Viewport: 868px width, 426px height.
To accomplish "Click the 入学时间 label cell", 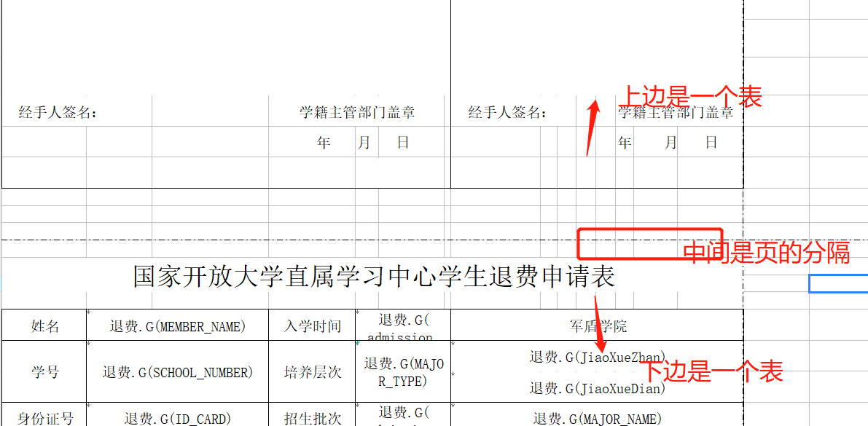I will point(312,326).
